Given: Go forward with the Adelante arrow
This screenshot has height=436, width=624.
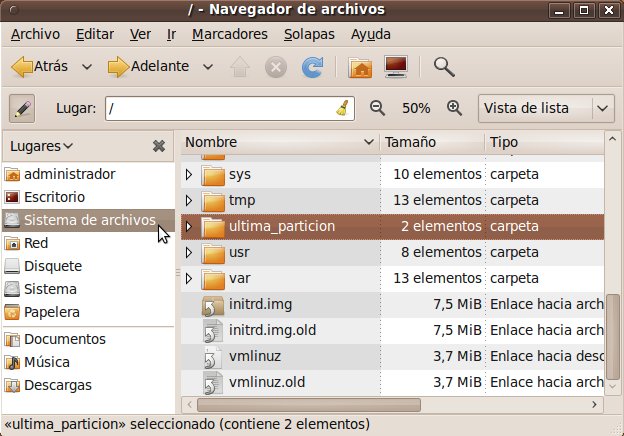Looking at the screenshot, I should pyautogui.click(x=148, y=66).
